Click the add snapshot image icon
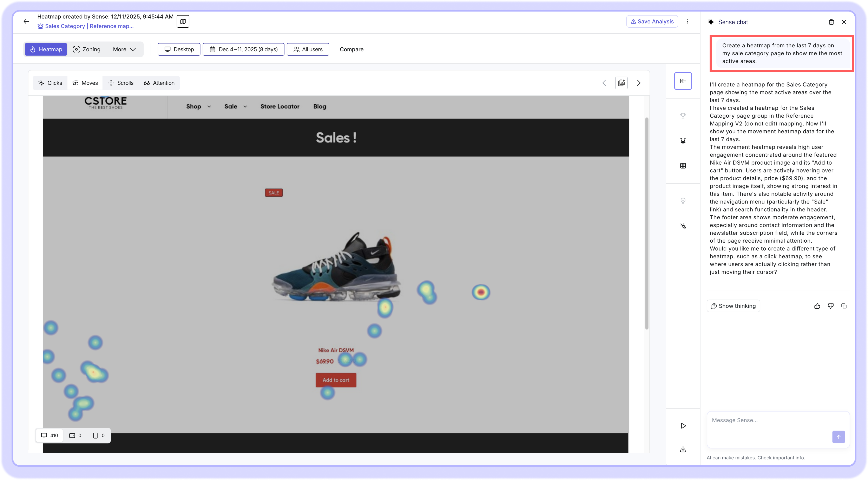Viewport: 868px width, 480px height. point(621,83)
